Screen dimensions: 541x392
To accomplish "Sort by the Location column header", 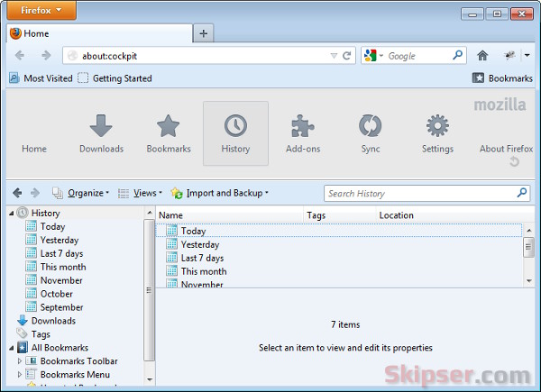I will (x=455, y=215).
